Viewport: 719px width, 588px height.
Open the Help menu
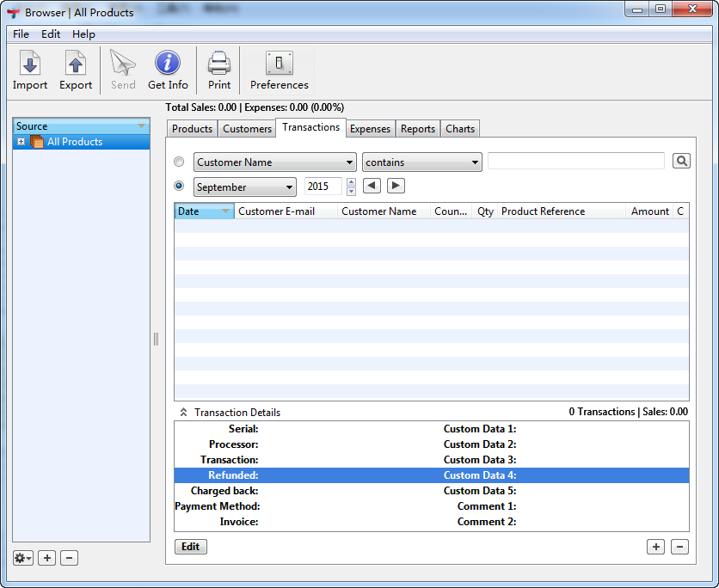click(83, 34)
